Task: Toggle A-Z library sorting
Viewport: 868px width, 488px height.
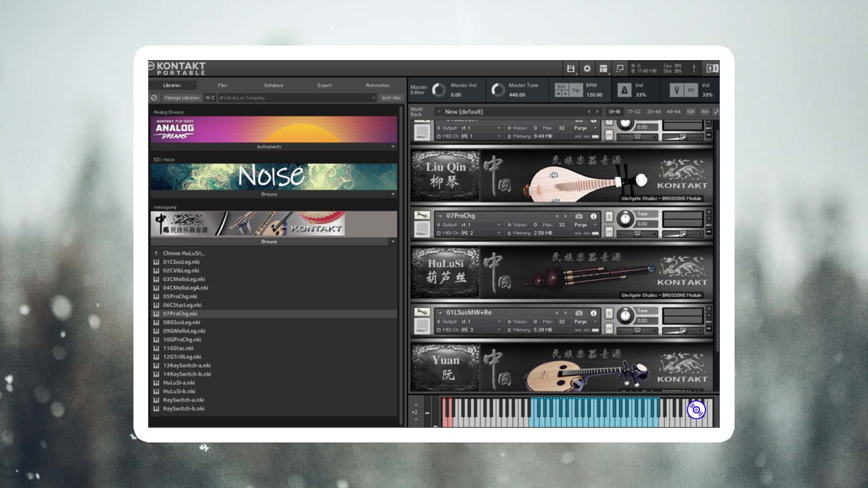Action: pyautogui.click(x=210, y=98)
